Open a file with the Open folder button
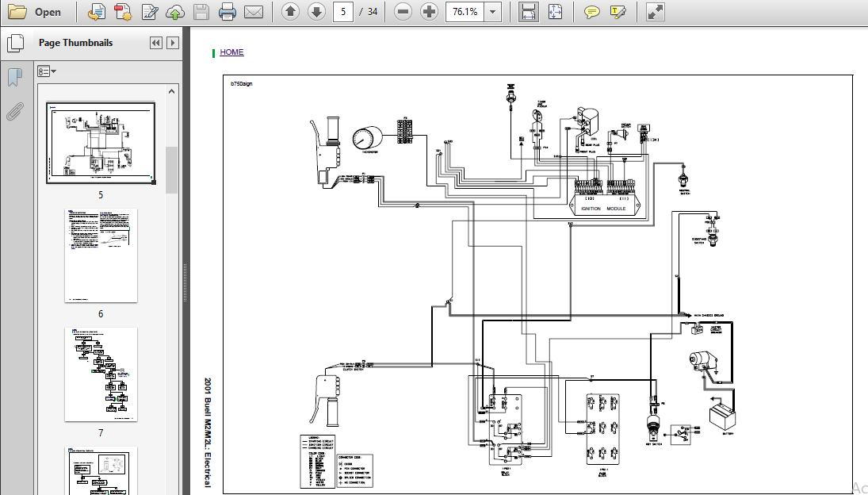This screenshot has width=868, height=495. tap(35, 12)
